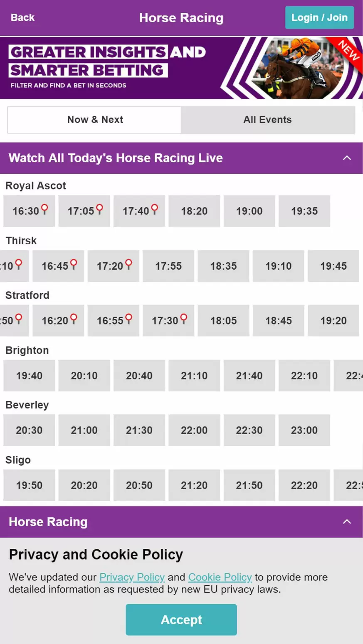Tap the pin icon on Stratford 16:55

pos(128,319)
